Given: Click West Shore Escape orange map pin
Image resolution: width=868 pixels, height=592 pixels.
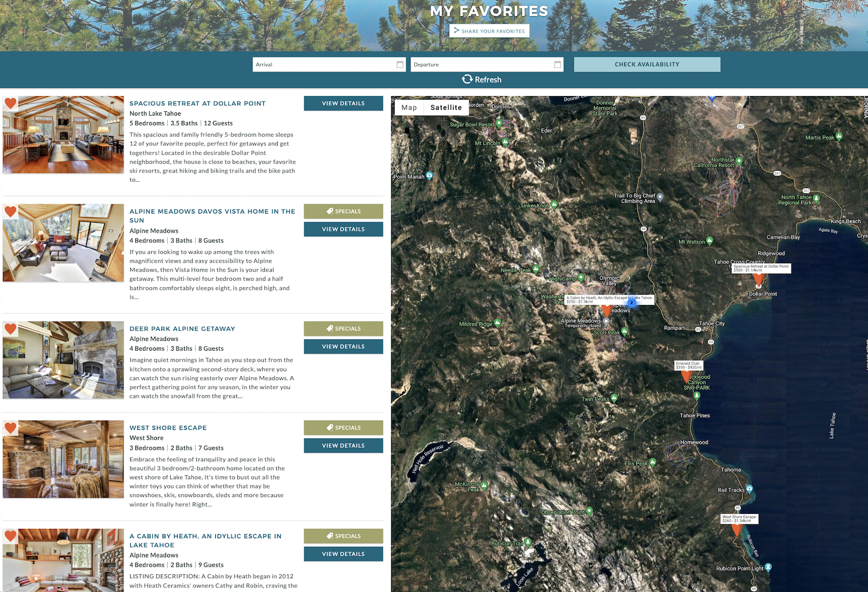Looking at the screenshot, I should 737,530.
